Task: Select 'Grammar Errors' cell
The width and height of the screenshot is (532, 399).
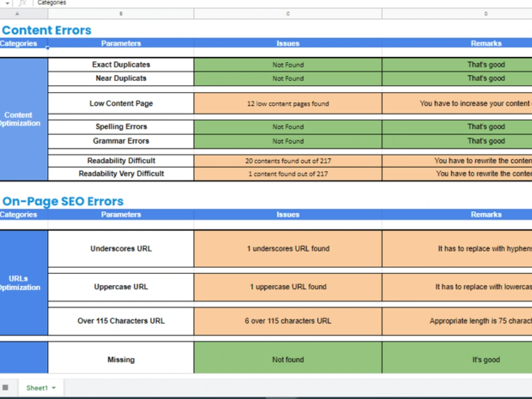Action: pyautogui.click(x=121, y=141)
